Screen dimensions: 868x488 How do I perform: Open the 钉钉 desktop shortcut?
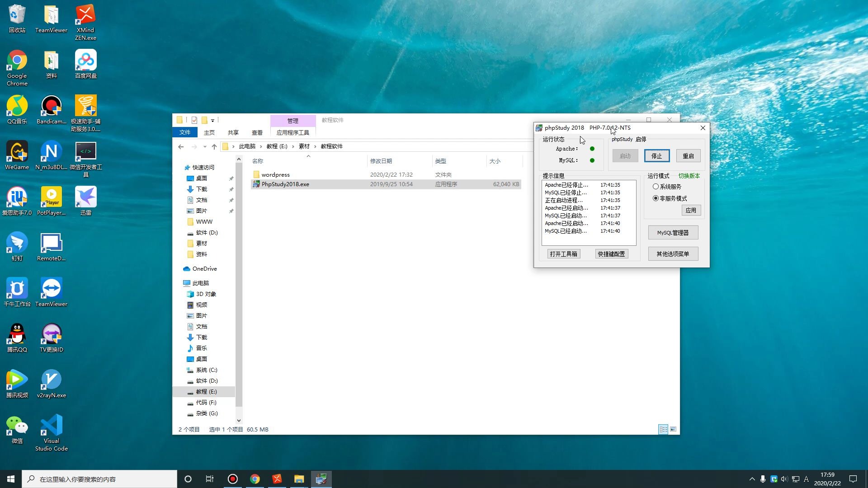[x=17, y=247]
